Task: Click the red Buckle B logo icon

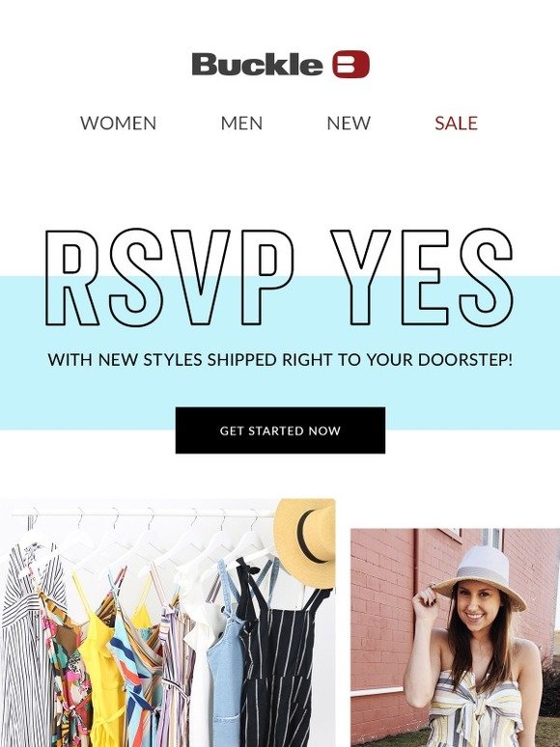Action: click(x=350, y=64)
